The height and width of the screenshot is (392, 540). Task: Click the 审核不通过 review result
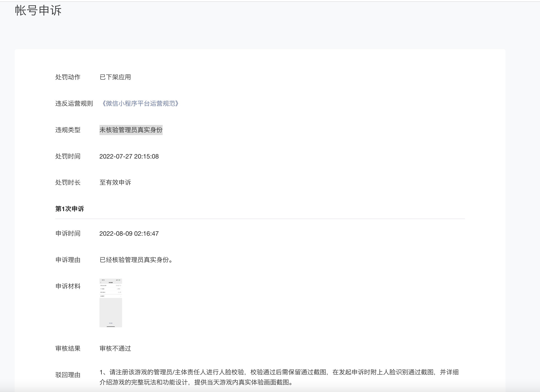click(115, 348)
